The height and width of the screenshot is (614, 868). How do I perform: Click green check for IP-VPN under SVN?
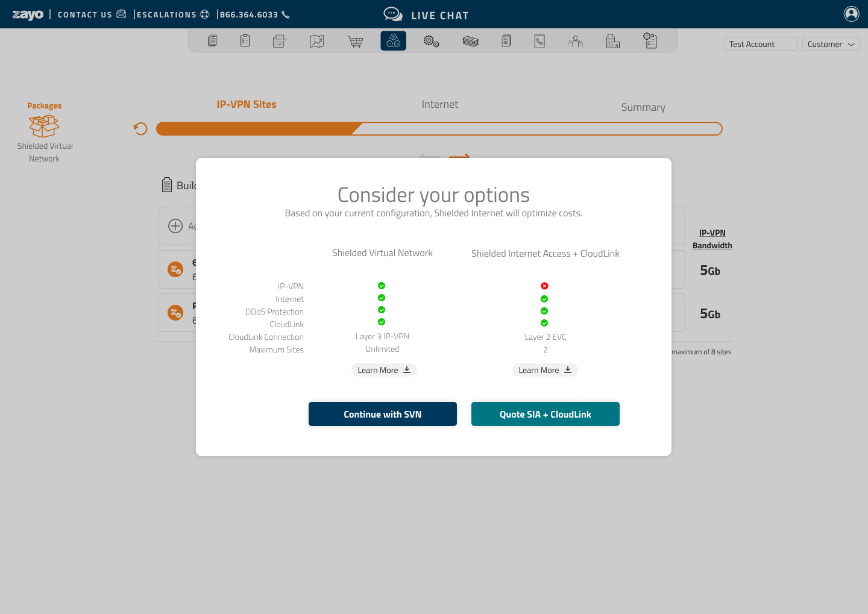pyautogui.click(x=382, y=286)
